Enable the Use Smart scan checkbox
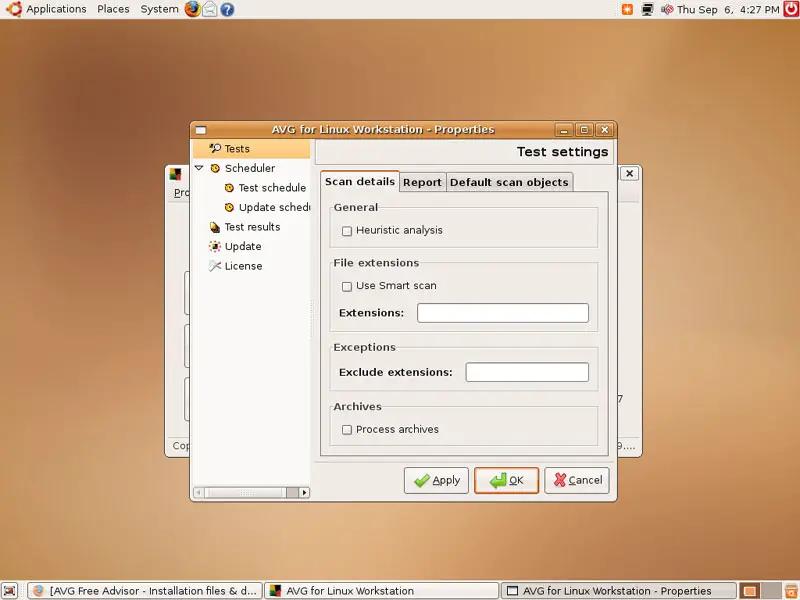The image size is (800, 600). (x=347, y=287)
